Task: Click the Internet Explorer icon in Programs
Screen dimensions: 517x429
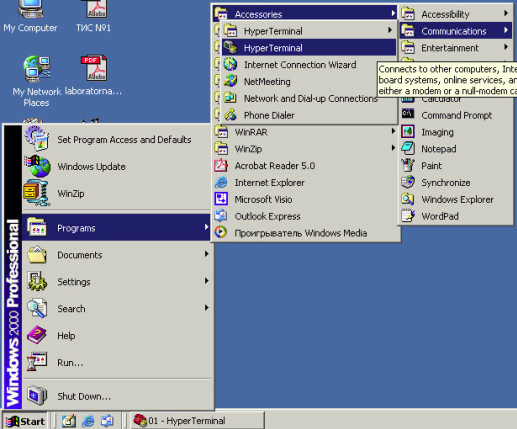Action: coord(221,182)
